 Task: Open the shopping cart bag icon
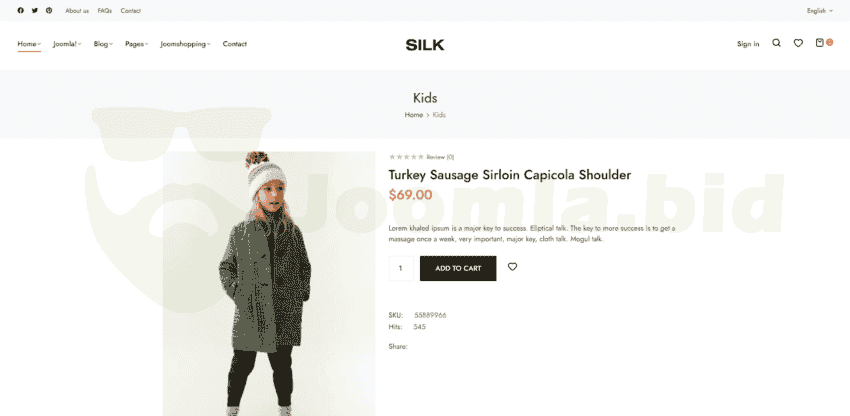(820, 43)
